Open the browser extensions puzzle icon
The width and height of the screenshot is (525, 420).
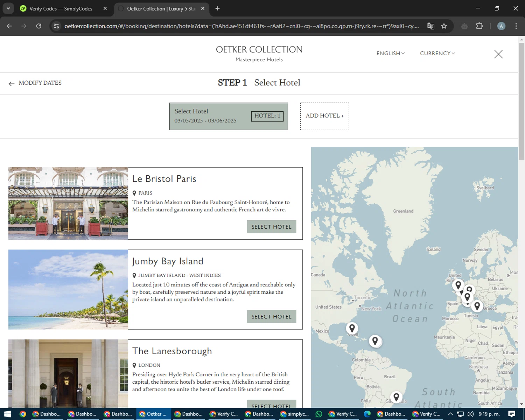click(479, 26)
